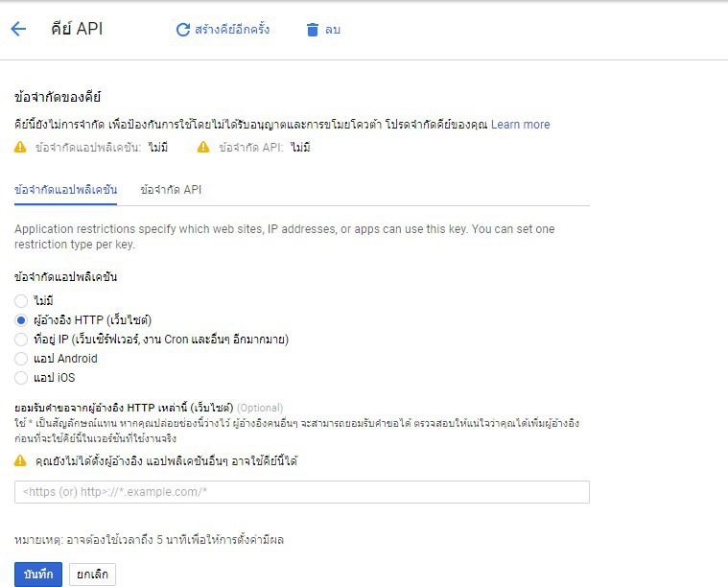Viewport: 728px width, 587px height.
Task: Click the regenerate key refresh icon
Action: (x=183, y=30)
